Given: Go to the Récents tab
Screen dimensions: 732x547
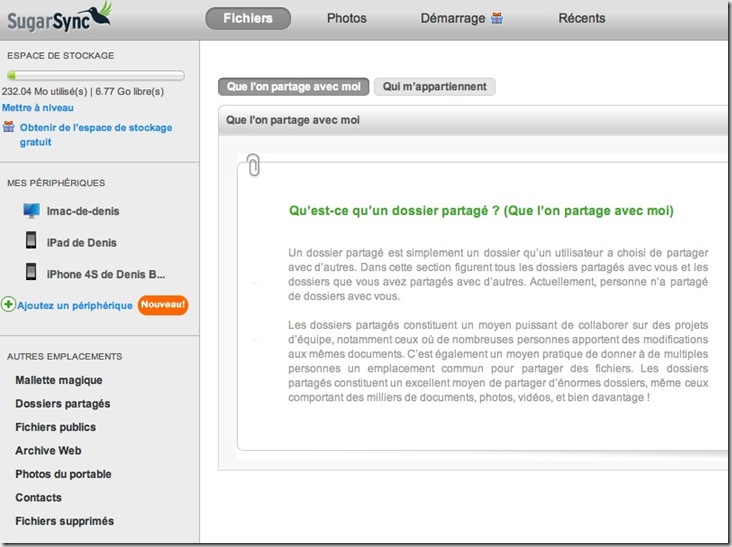Looking at the screenshot, I should click(581, 18).
